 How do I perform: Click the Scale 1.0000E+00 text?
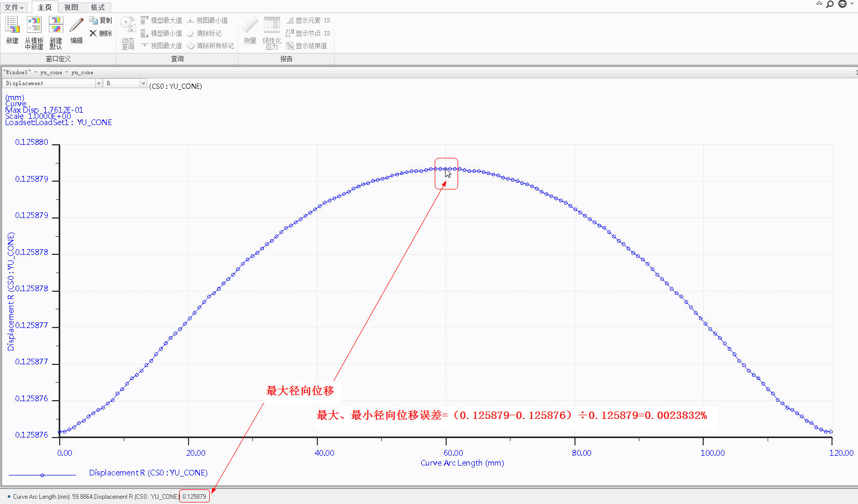pyautogui.click(x=38, y=116)
